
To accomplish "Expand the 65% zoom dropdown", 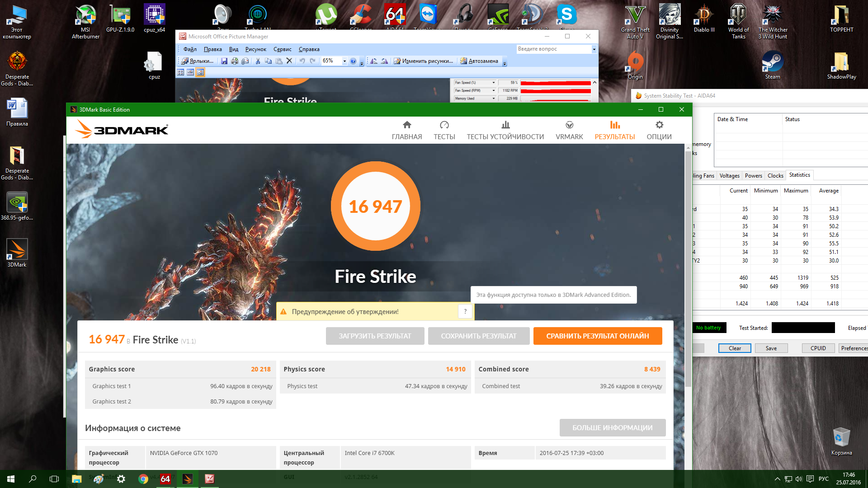I will (x=344, y=61).
